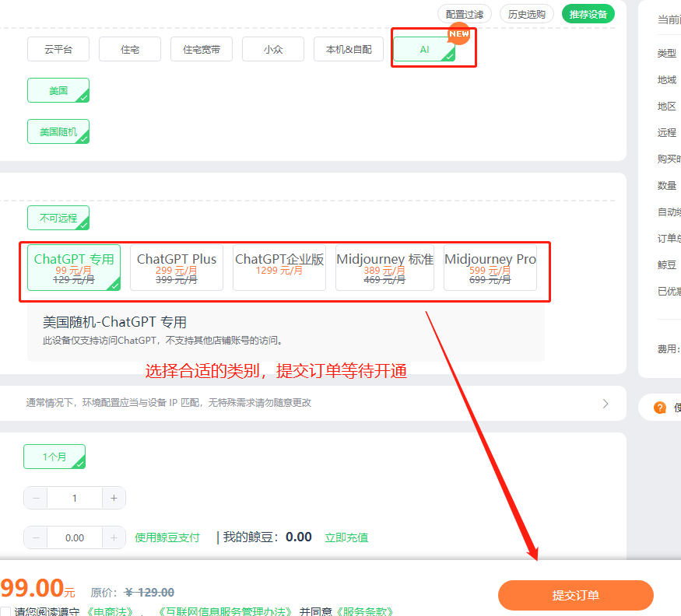Select Midjourney Pro 599元/月 plan
This screenshot has width=681, height=616.
click(490, 268)
